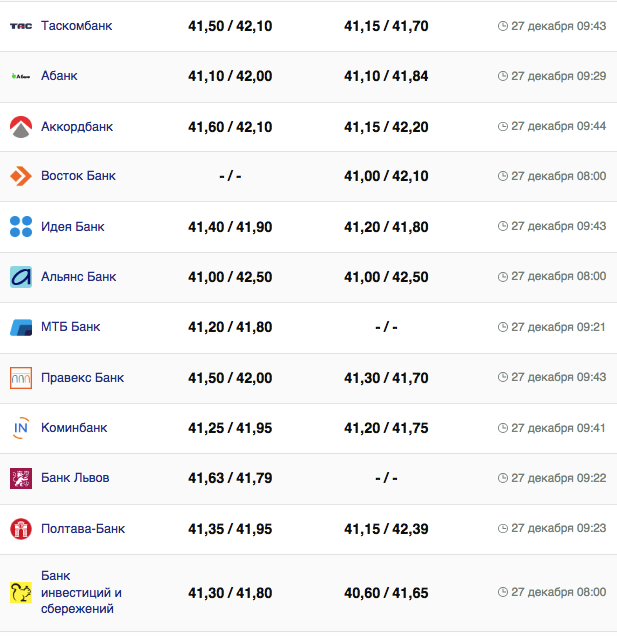Click the red Аккордбанк logo icon
Screen dimensions: 617x636
click(x=21, y=127)
